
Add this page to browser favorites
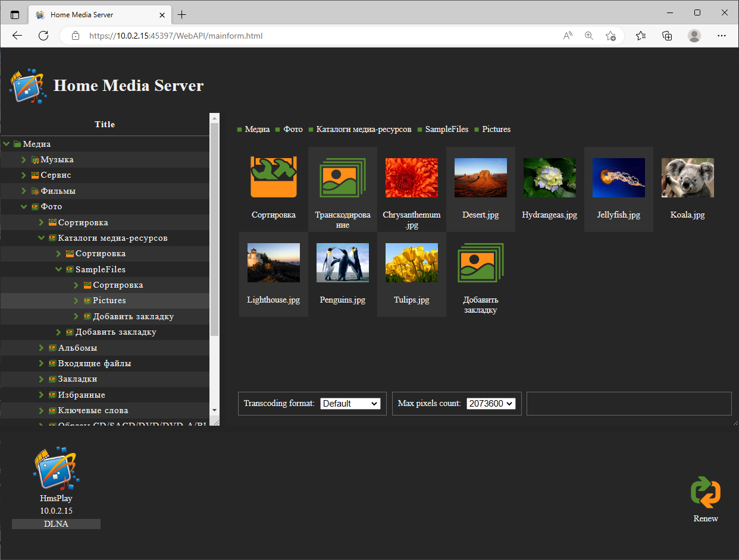610,36
